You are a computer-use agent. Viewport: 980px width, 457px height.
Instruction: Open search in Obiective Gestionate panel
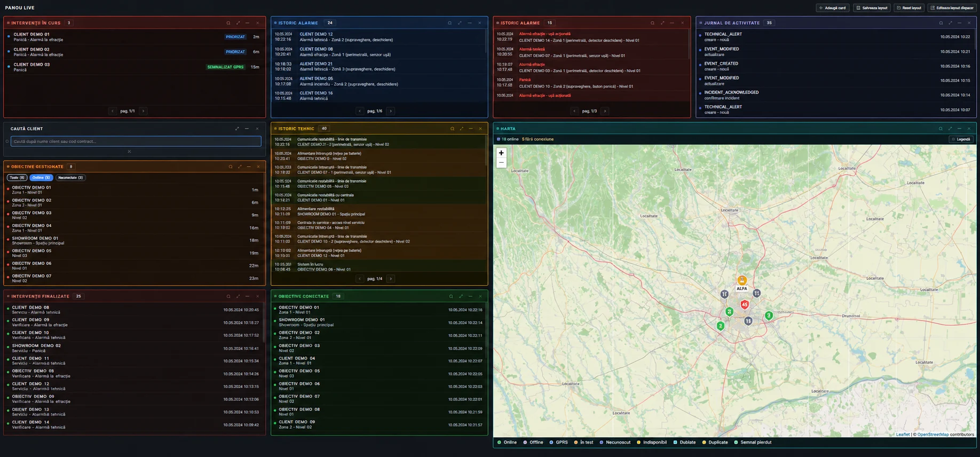tap(231, 167)
